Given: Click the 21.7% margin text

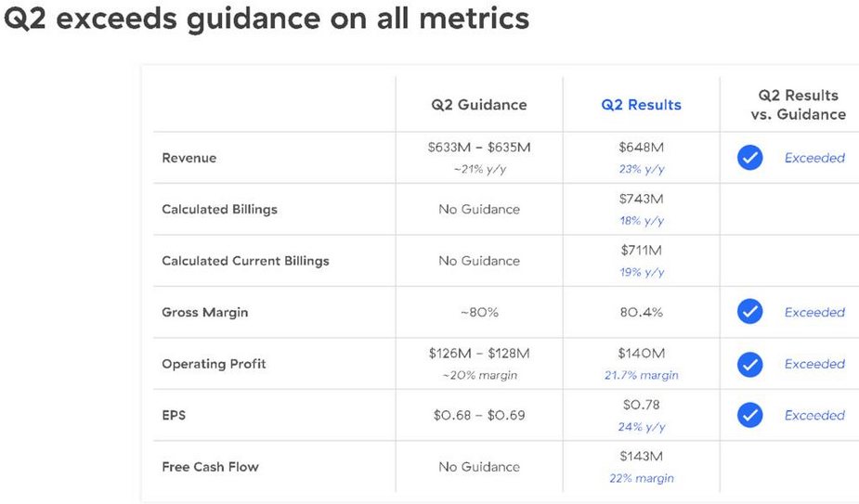Looking at the screenshot, I should click(x=641, y=375).
